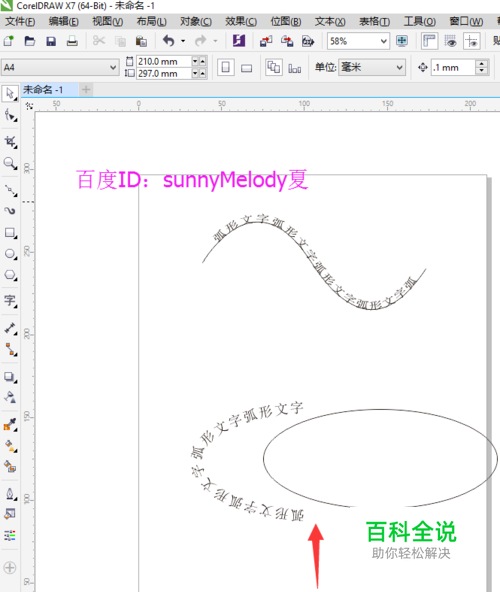The width and height of the screenshot is (500, 592).
Task: Select the Drop Shadow tool
Action: [10, 376]
